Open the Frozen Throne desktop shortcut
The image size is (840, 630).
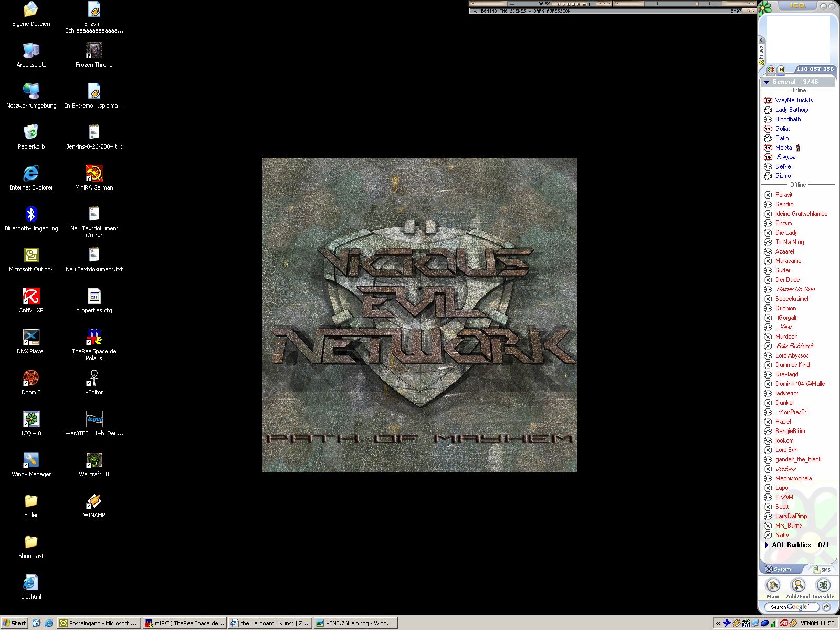(x=94, y=55)
